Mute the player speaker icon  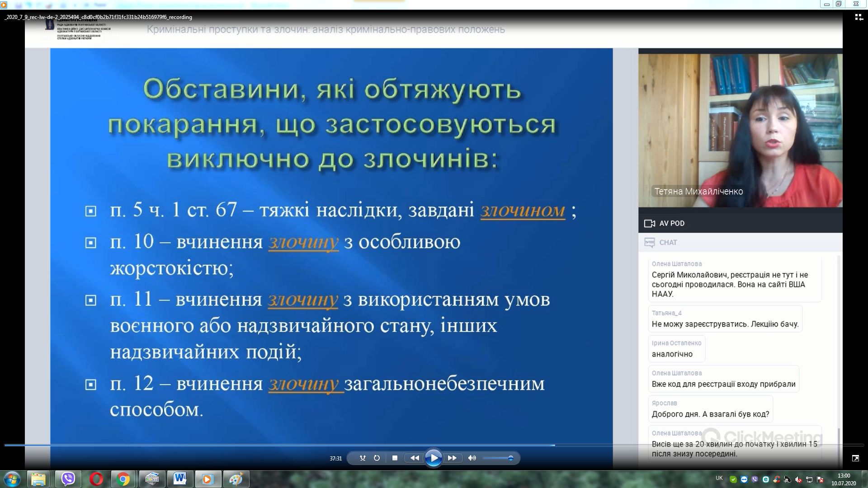[x=472, y=458]
